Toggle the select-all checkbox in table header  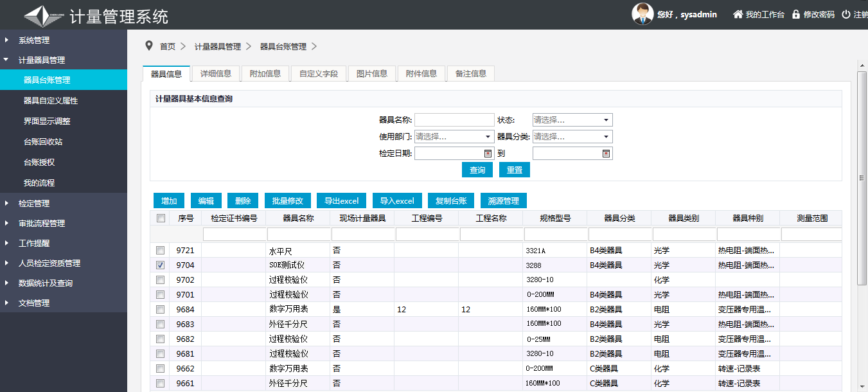click(x=161, y=218)
